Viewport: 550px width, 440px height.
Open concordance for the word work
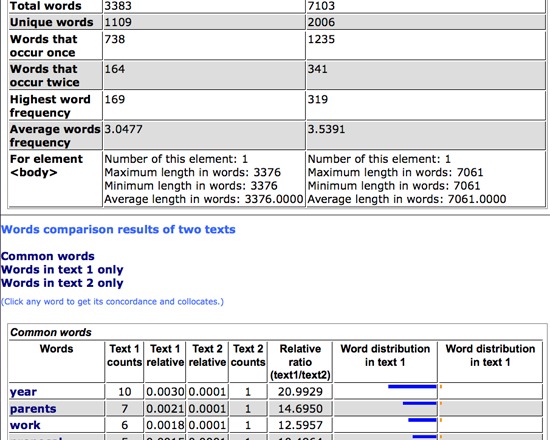click(25, 425)
